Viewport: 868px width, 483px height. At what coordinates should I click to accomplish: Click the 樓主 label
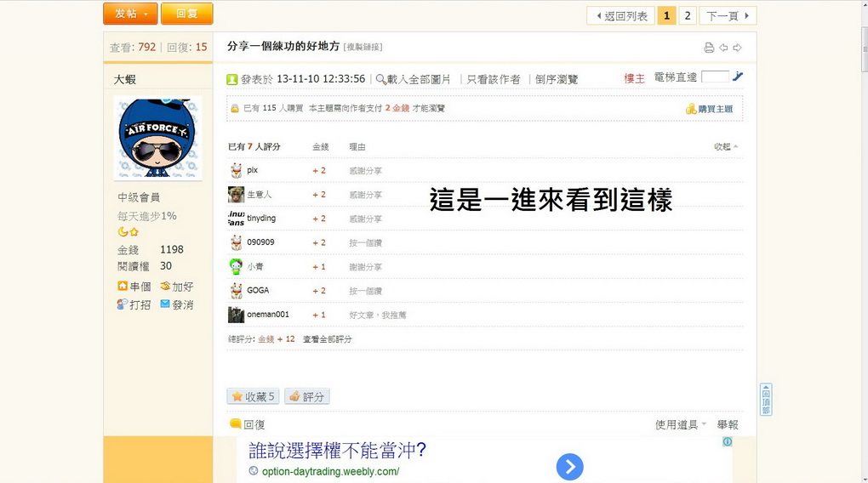coord(634,78)
